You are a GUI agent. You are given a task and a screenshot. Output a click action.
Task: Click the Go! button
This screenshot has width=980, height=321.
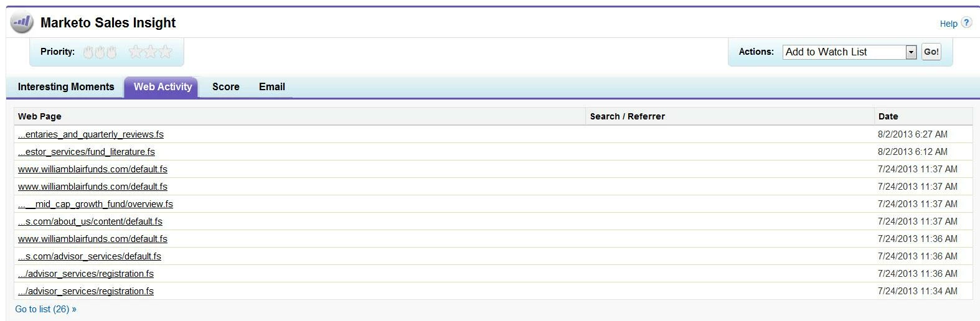point(931,52)
